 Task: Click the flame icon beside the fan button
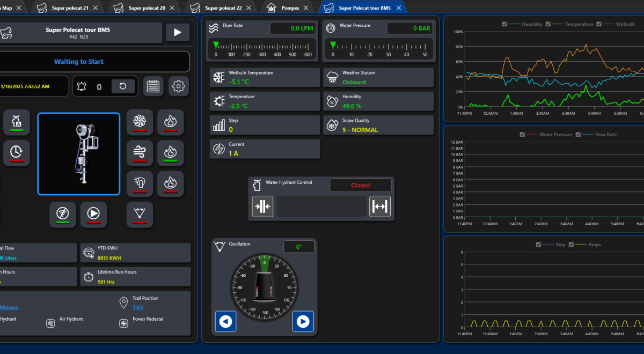(x=170, y=122)
